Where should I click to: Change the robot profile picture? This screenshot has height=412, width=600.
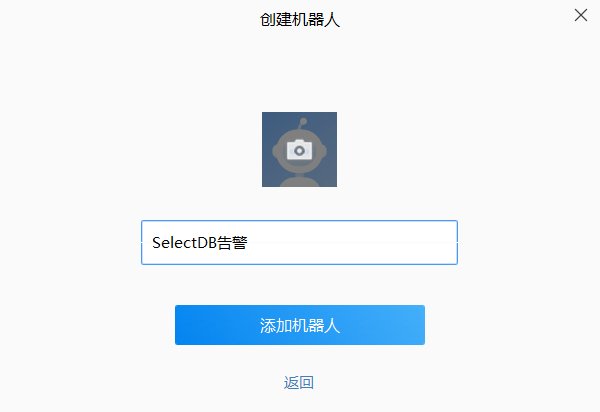[x=299, y=149]
